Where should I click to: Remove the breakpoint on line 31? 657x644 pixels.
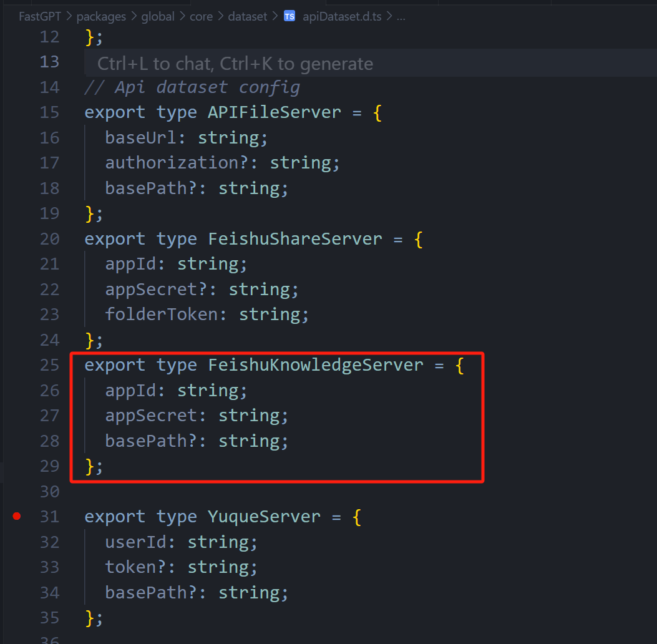(17, 516)
